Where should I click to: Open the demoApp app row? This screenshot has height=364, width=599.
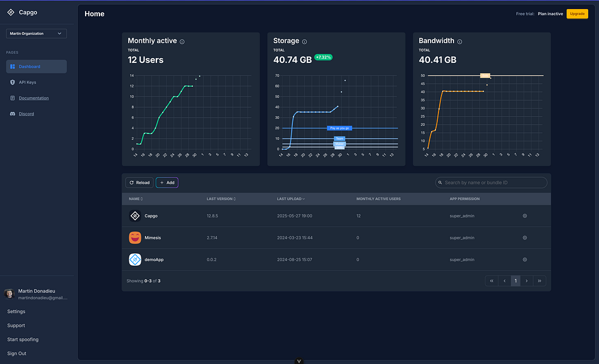click(336, 260)
